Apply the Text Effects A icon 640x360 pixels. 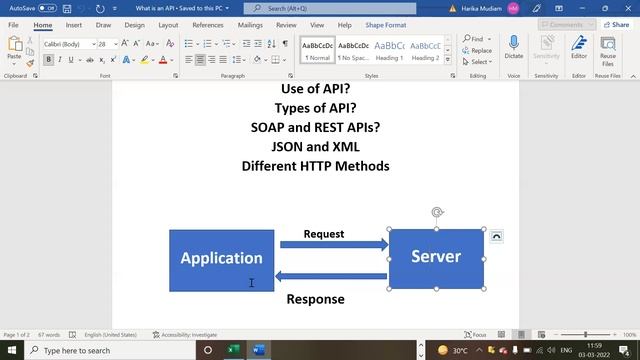[x=126, y=60]
